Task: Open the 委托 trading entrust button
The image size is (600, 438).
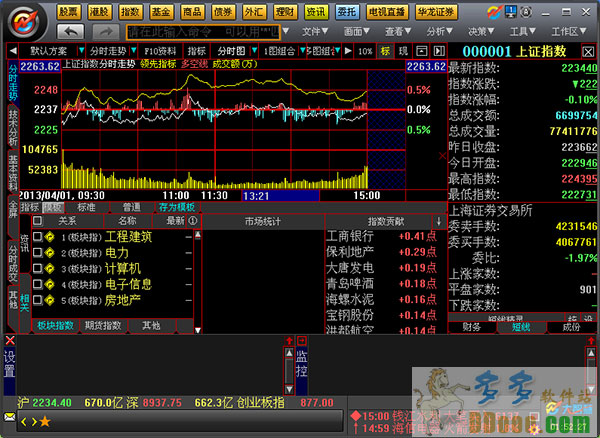Action: point(346,11)
